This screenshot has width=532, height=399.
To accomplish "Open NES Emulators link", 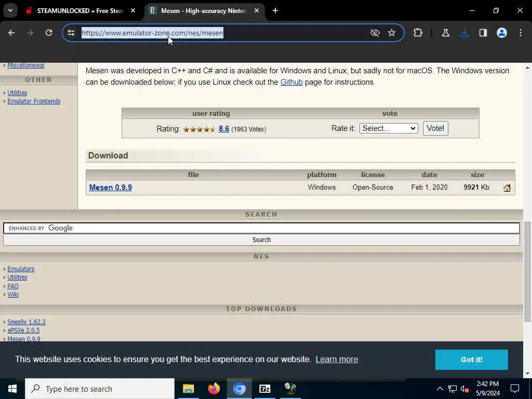I will pos(21,269).
